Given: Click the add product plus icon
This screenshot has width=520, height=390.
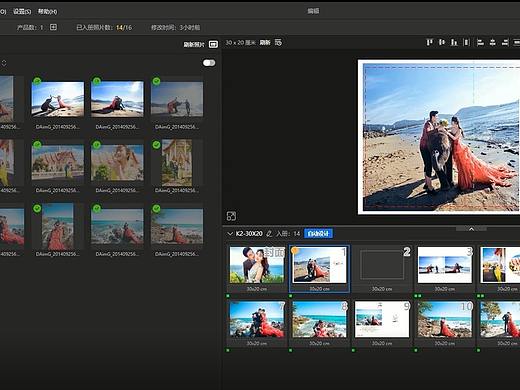Looking at the screenshot, I should point(53,27).
